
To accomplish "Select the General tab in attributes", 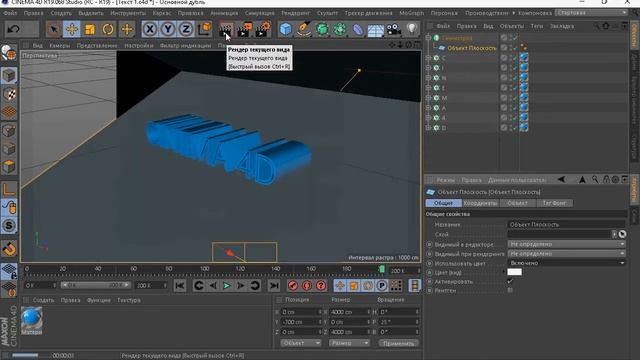I will coord(444,203).
